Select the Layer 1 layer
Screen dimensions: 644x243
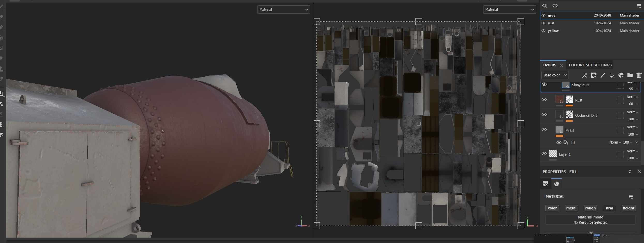[x=565, y=154]
